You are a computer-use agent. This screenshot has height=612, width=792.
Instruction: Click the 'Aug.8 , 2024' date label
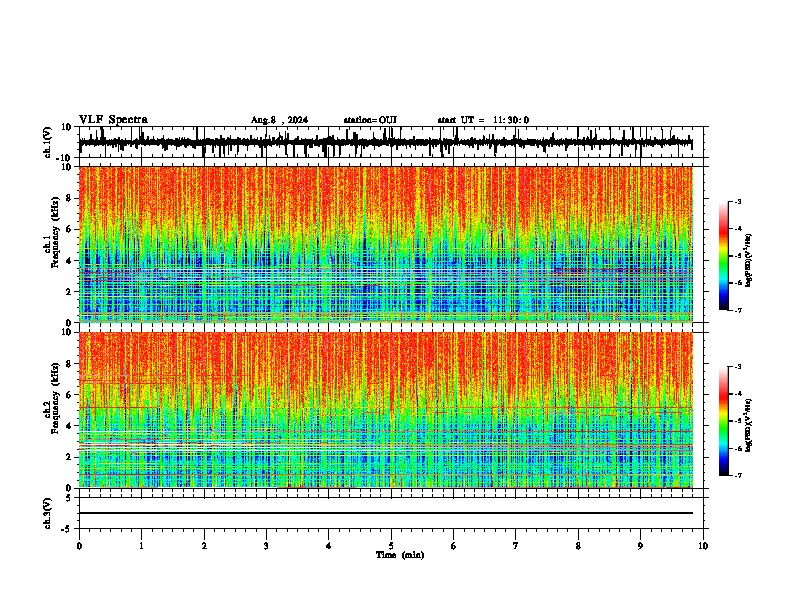pos(279,120)
